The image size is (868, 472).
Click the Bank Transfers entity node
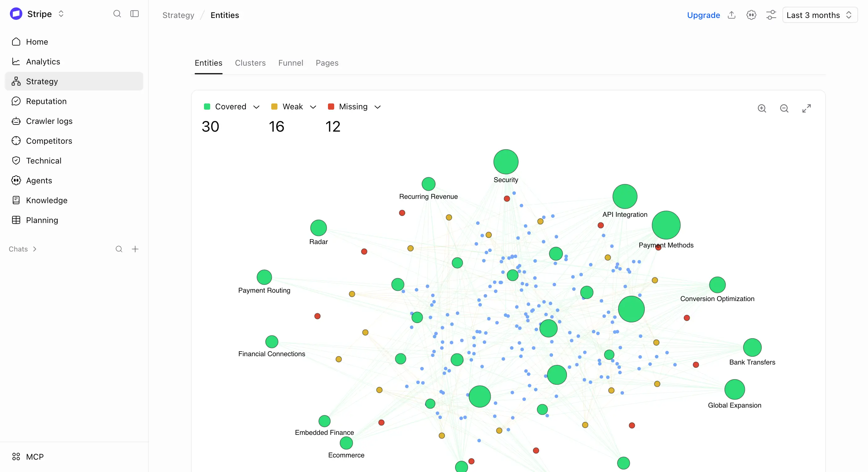[752, 348]
